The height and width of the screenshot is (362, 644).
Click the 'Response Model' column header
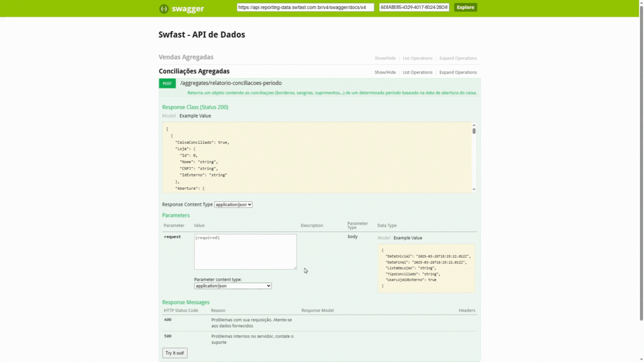click(317, 311)
